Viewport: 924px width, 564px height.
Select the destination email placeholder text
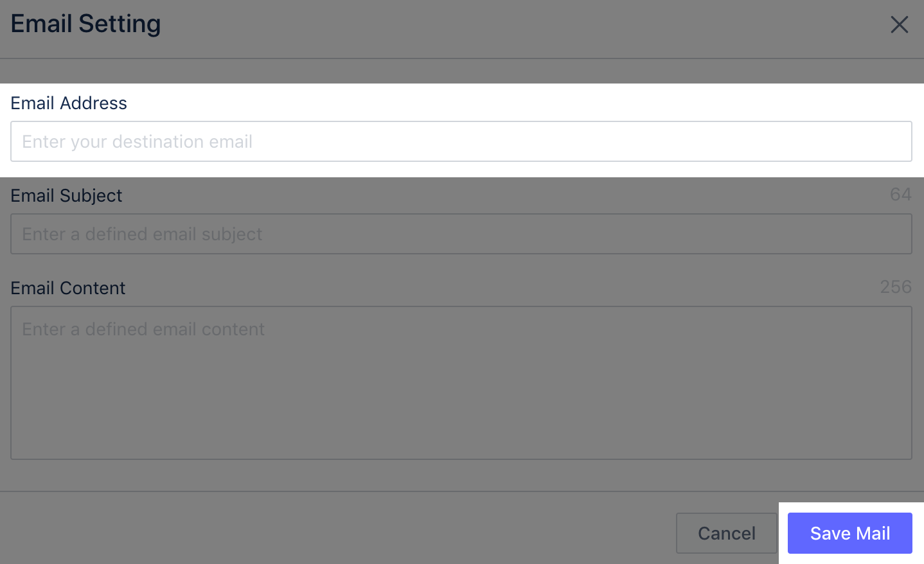[x=137, y=142]
